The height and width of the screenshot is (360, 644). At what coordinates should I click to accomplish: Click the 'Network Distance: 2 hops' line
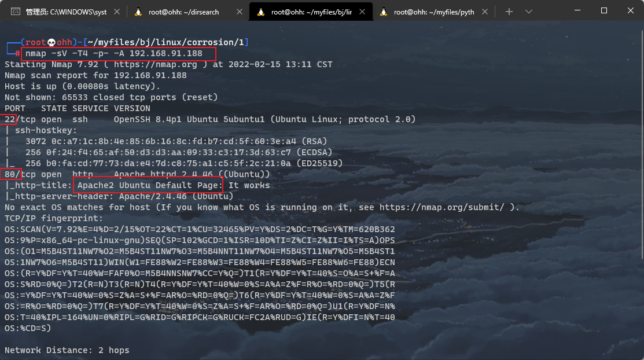[67, 351]
